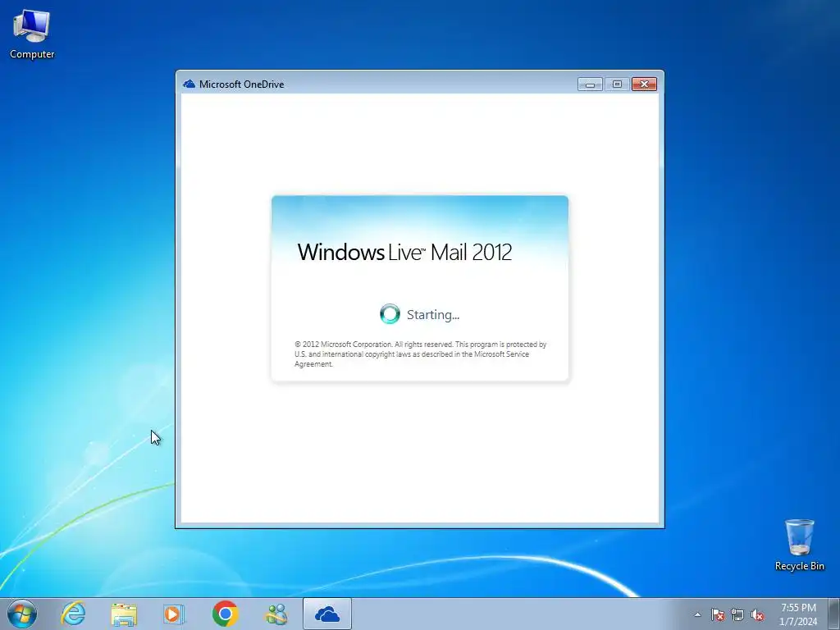Click the Windows Live Mail 2012 heading
This screenshot has height=630, width=840.
[x=404, y=252]
